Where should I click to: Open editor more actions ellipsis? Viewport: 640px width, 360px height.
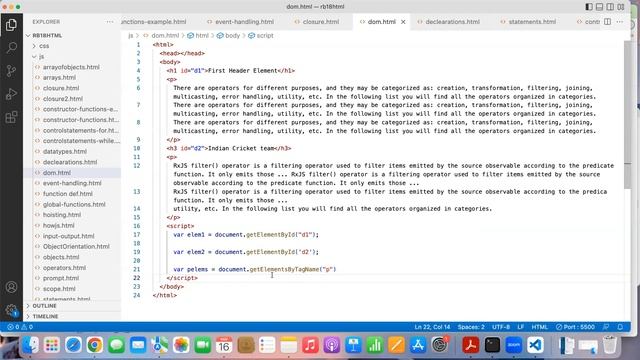620,22
